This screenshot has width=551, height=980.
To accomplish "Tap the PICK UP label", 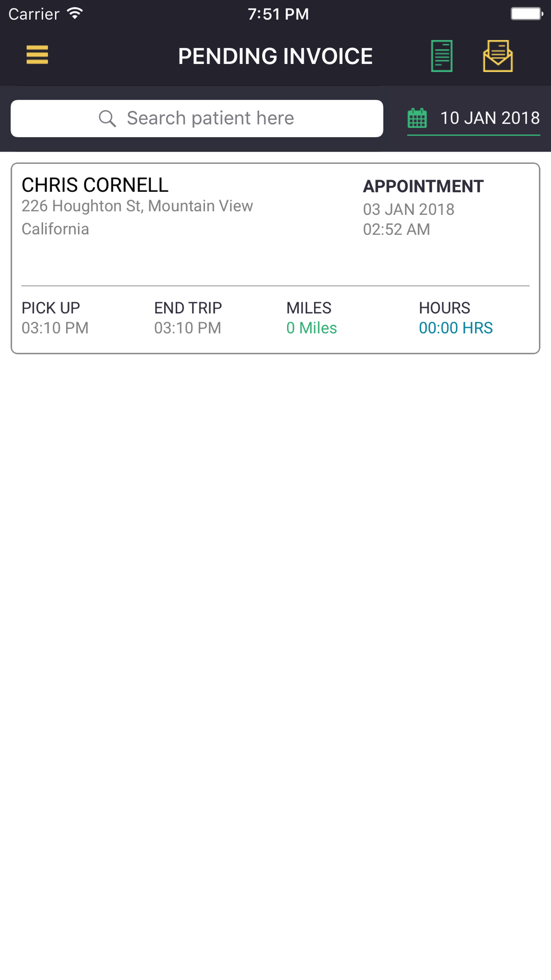I will pyautogui.click(x=51, y=308).
